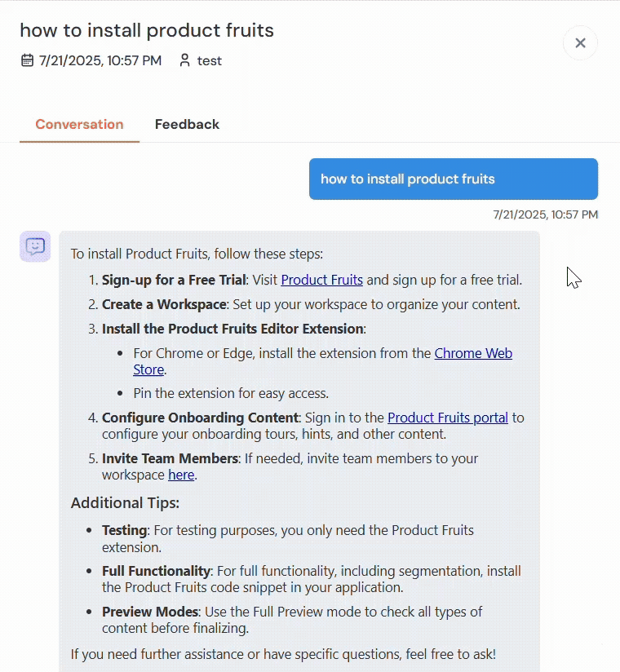Close the conversation detail panel
Image resolution: width=620 pixels, height=672 pixels.
coord(580,43)
